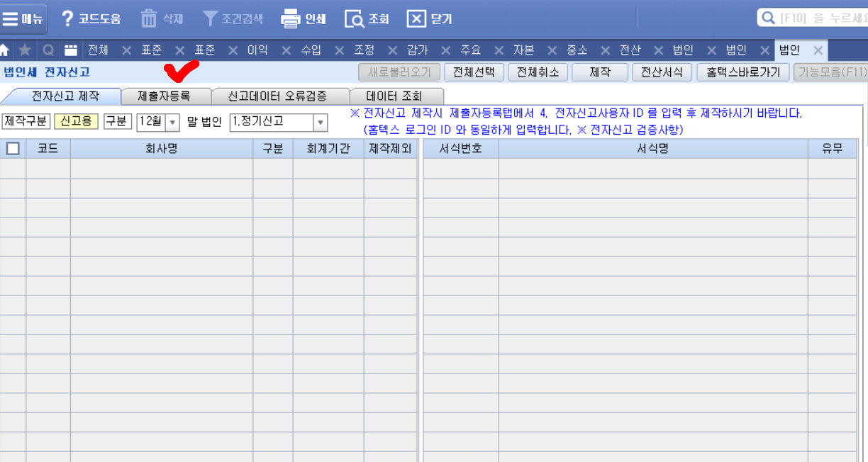Close the active white 법인 tab
Image resolution: width=868 pixels, height=462 pixels.
click(x=818, y=50)
